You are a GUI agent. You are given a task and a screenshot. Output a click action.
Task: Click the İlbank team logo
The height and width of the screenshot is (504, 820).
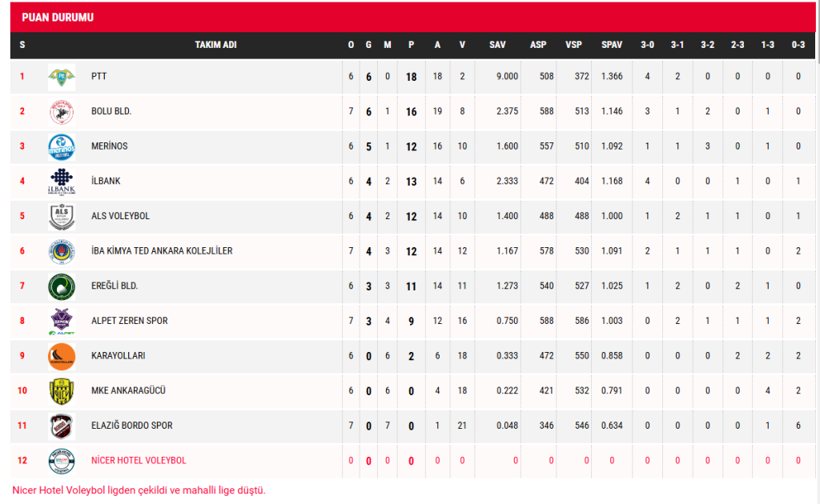pyautogui.click(x=62, y=182)
